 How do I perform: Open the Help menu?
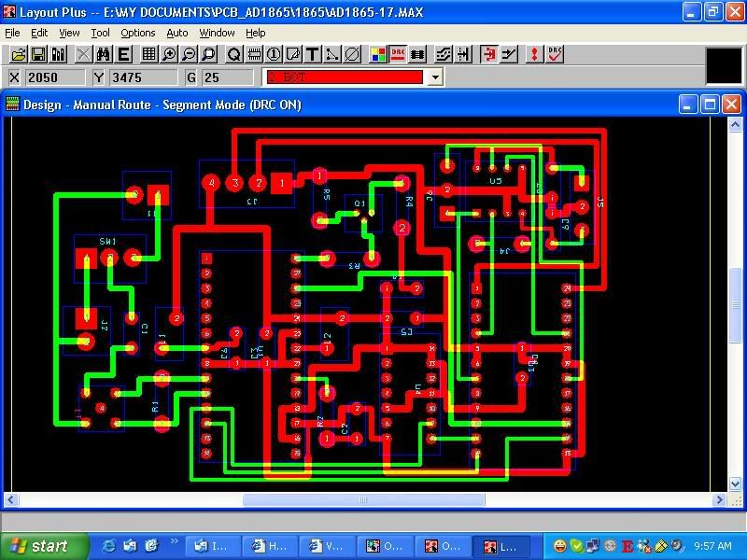click(255, 33)
